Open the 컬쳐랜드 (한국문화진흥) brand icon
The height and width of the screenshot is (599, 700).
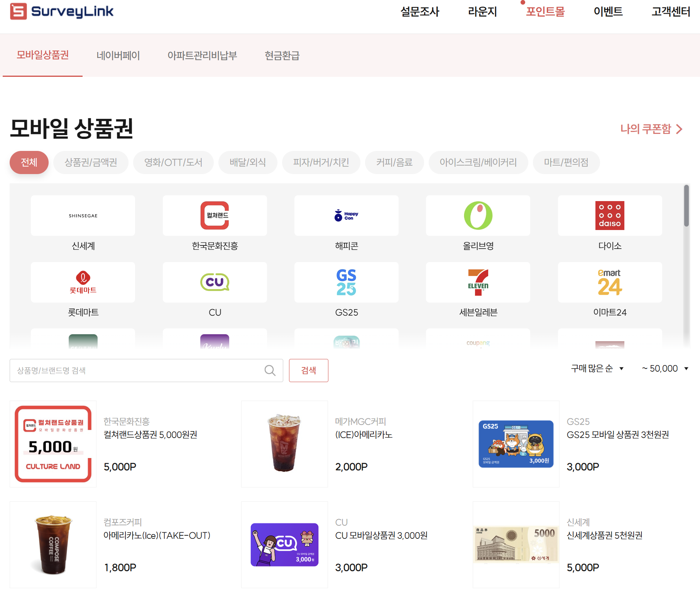coord(215,215)
